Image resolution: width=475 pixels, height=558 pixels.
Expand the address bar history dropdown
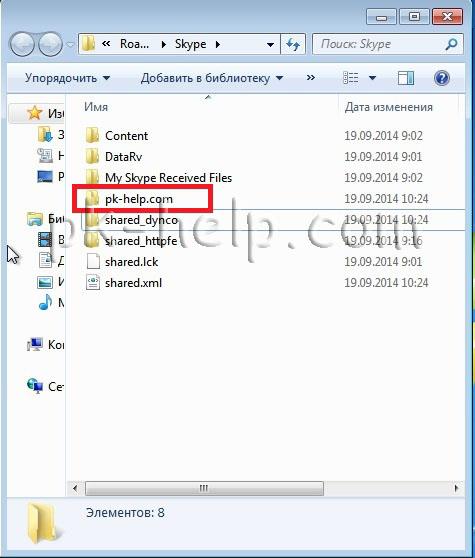(x=270, y=44)
